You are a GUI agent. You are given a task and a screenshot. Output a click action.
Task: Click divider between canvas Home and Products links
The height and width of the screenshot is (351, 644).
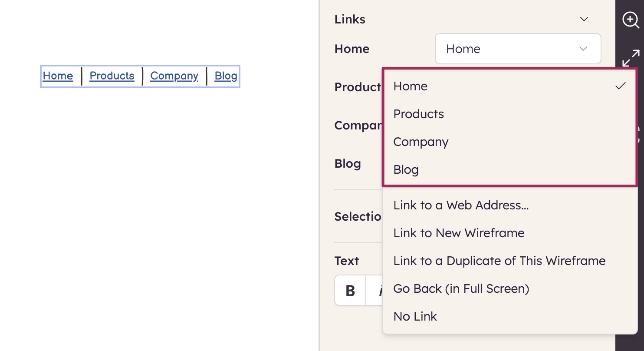pyautogui.click(x=82, y=76)
